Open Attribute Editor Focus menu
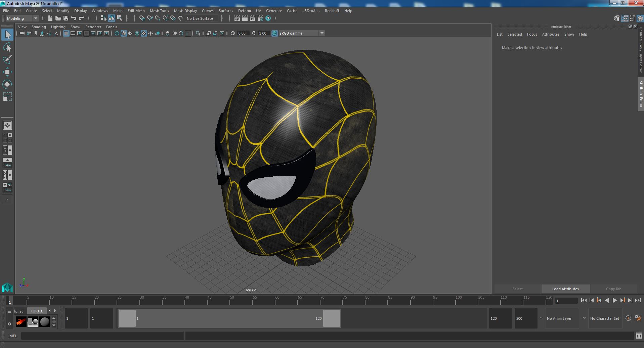Viewport: 644px width, 348px height. click(x=532, y=34)
